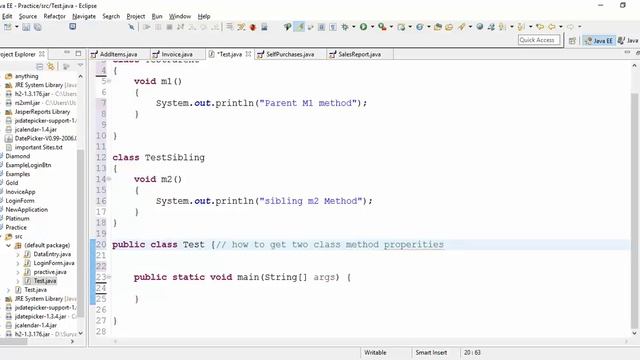The image size is (640, 360).
Task: Select Test.java in default package
Action: 45,281
